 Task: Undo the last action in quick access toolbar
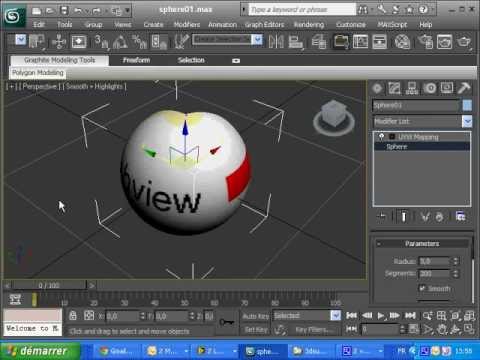pos(79,11)
